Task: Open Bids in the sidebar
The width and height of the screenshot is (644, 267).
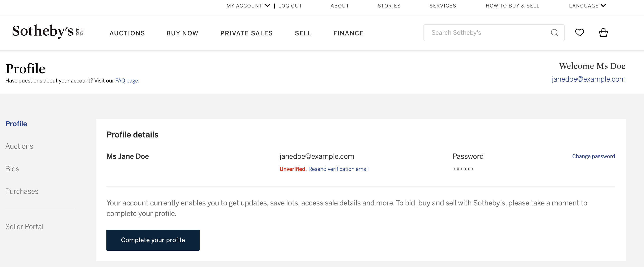Action: (12, 169)
